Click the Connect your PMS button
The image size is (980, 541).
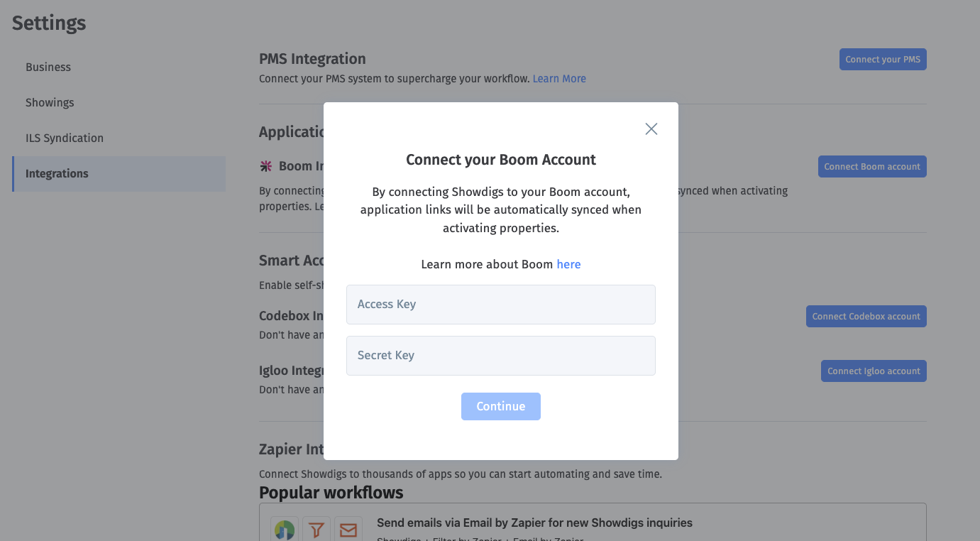(x=883, y=60)
